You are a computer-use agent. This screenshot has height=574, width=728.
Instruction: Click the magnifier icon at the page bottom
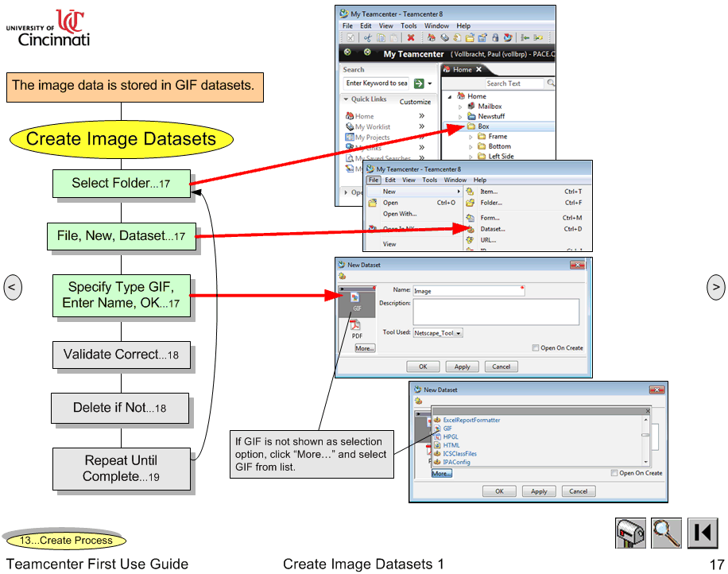point(666,533)
